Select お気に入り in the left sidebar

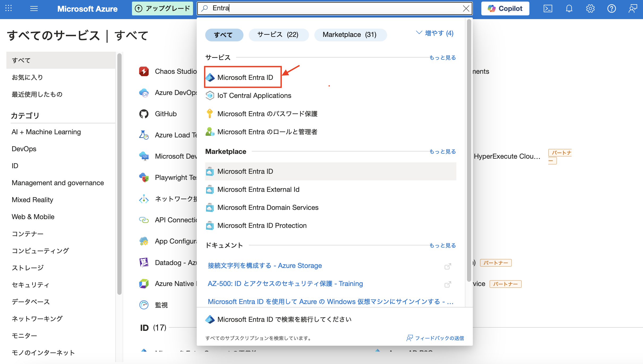pyautogui.click(x=27, y=77)
